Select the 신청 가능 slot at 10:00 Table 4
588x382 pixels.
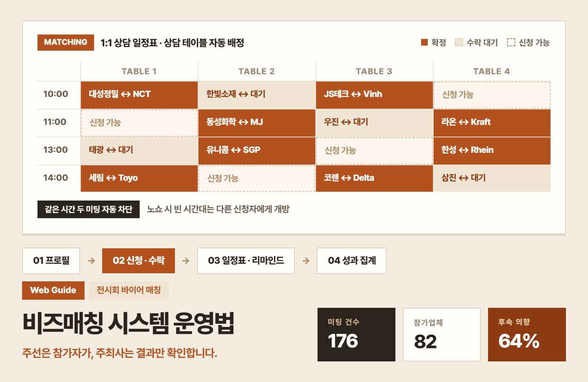(492, 95)
